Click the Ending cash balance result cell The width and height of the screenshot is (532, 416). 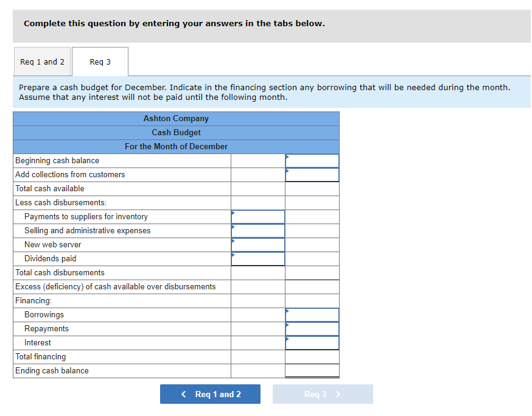312,370
